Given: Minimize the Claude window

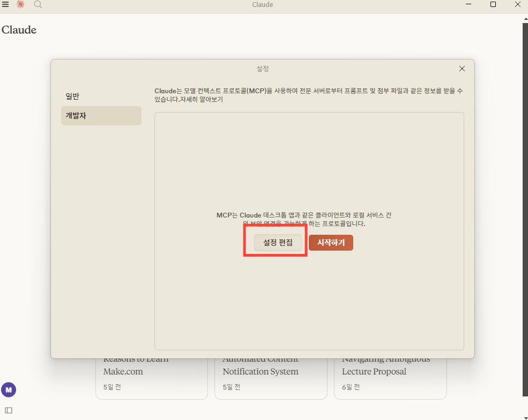Looking at the screenshot, I should coord(468,4).
